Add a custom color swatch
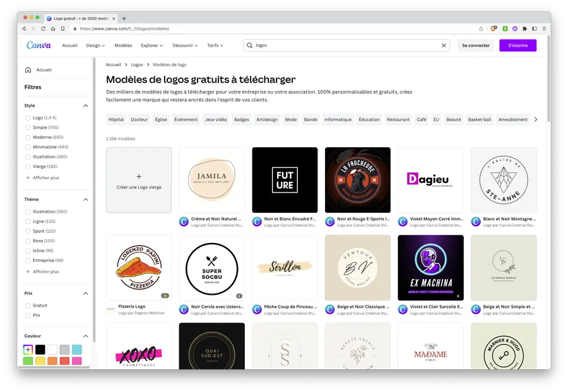This screenshot has height=392, width=568. (28, 350)
